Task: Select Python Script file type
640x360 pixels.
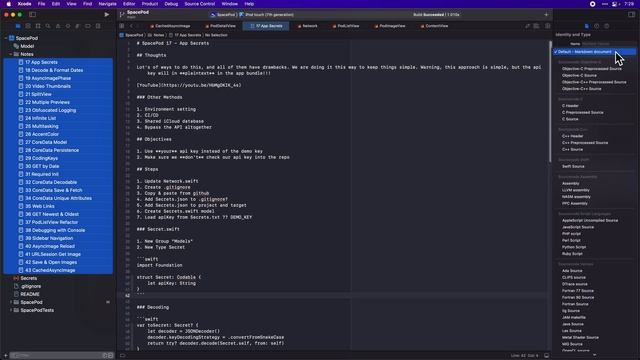Action: [574, 247]
